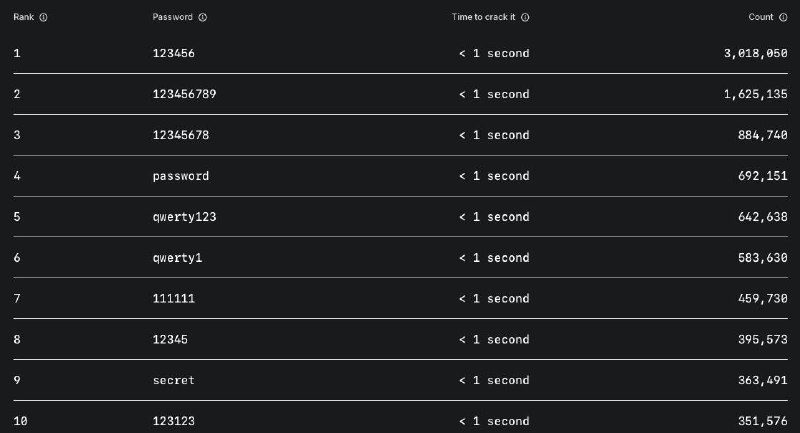Click the info icon beside Rank header
The image size is (800, 433).
pyautogui.click(x=43, y=17)
